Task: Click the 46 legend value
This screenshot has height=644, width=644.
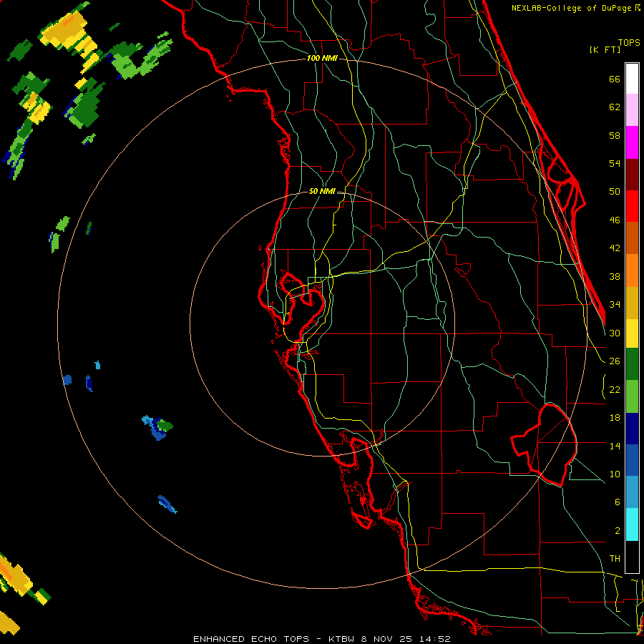Action: [x=615, y=220]
